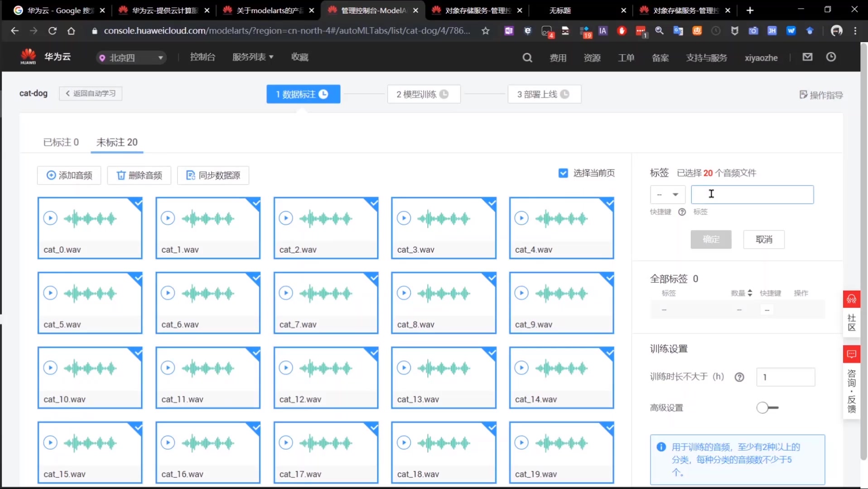
Task: Switch to the 已标注 0 tab
Action: pyautogui.click(x=61, y=142)
